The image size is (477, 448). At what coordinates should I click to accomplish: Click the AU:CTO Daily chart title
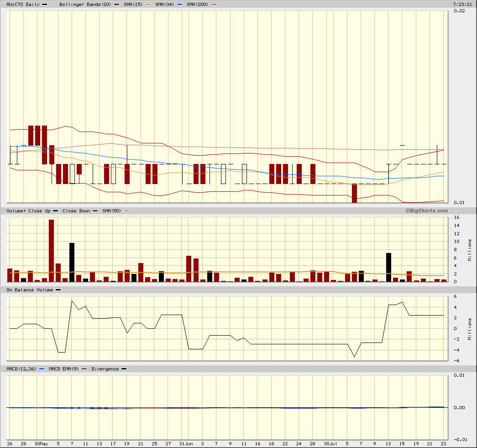[23, 5]
